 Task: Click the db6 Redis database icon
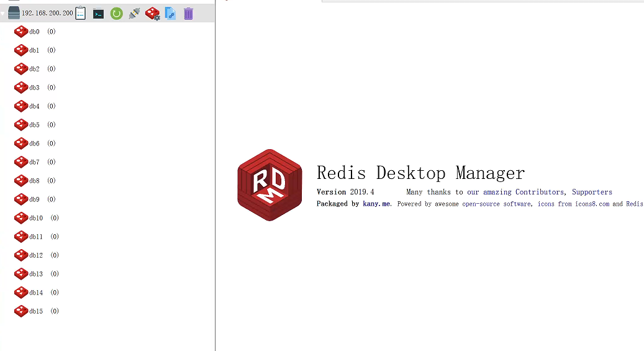[21, 144]
